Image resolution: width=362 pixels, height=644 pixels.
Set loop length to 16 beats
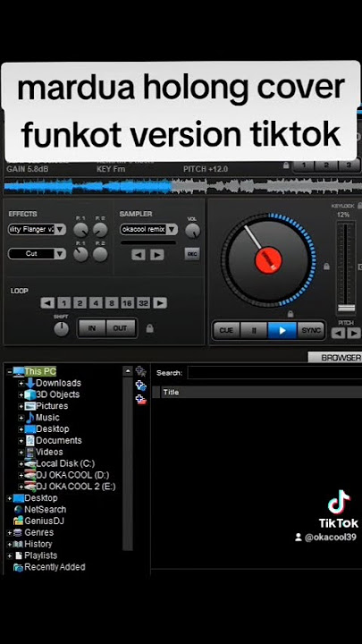point(127,303)
